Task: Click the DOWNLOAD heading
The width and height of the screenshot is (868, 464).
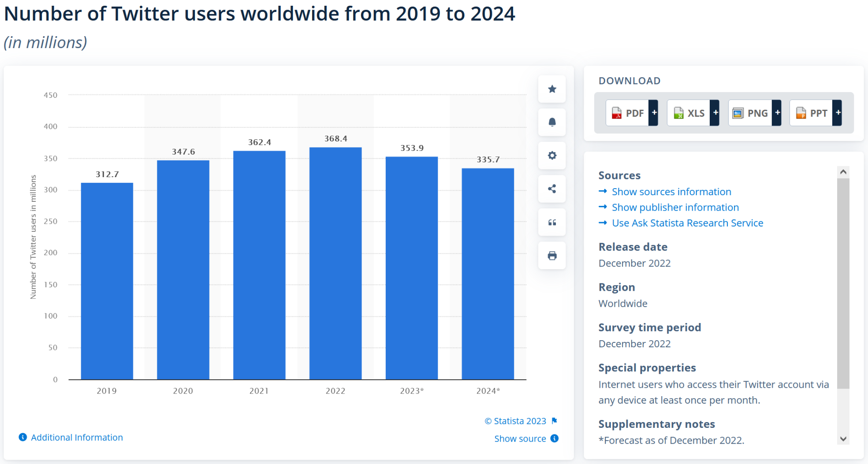Action: [630, 81]
